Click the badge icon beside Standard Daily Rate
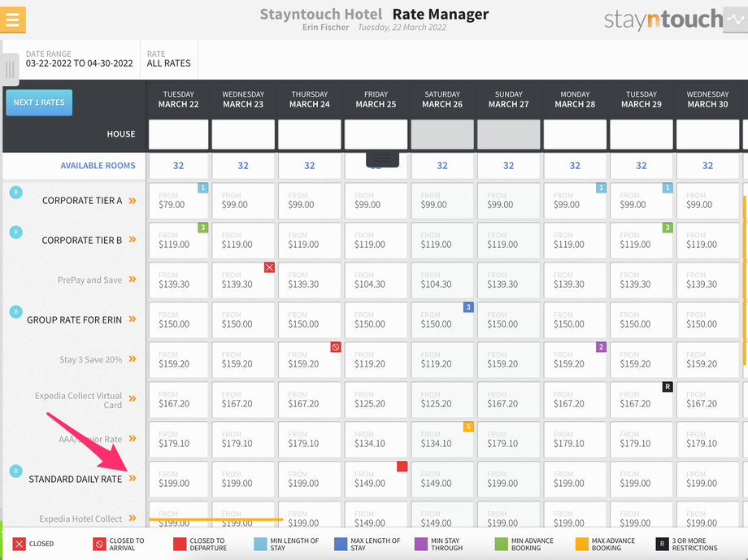748x560 pixels. tap(15, 471)
